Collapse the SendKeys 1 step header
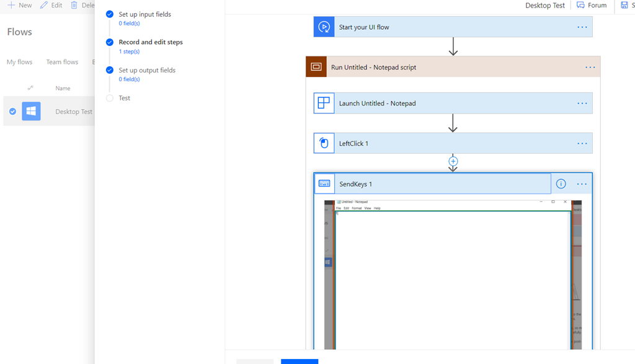Image resolution: width=635 pixels, height=364 pixels. pos(432,184)
